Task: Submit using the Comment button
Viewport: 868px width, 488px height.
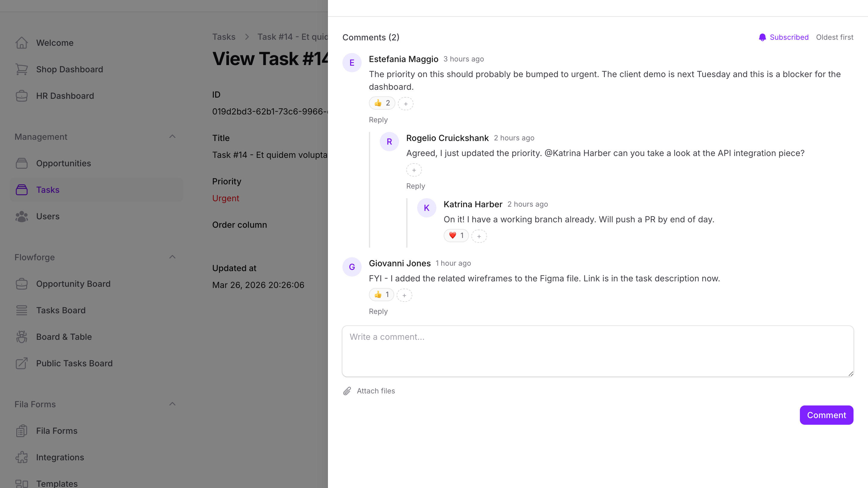Action: coord(826,415)
